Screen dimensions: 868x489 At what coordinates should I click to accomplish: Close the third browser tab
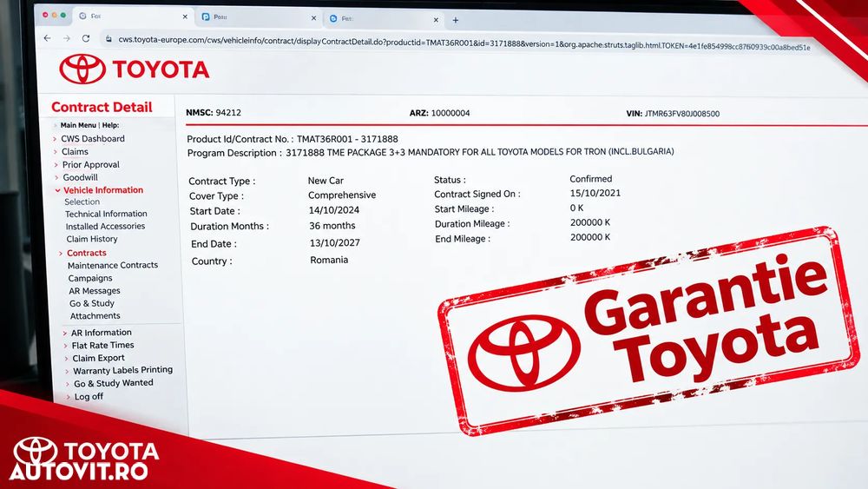[x=436, y=20]
